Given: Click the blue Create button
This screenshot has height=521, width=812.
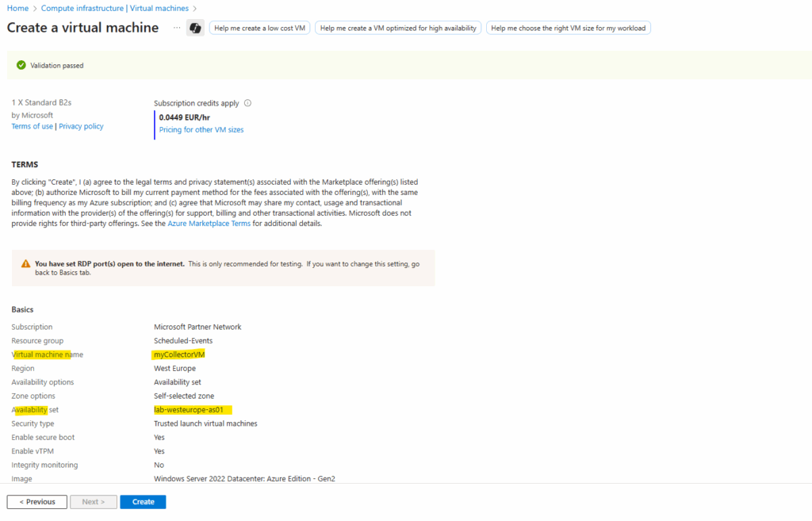Looking at the screenshot, I should [x=143, y=502].
